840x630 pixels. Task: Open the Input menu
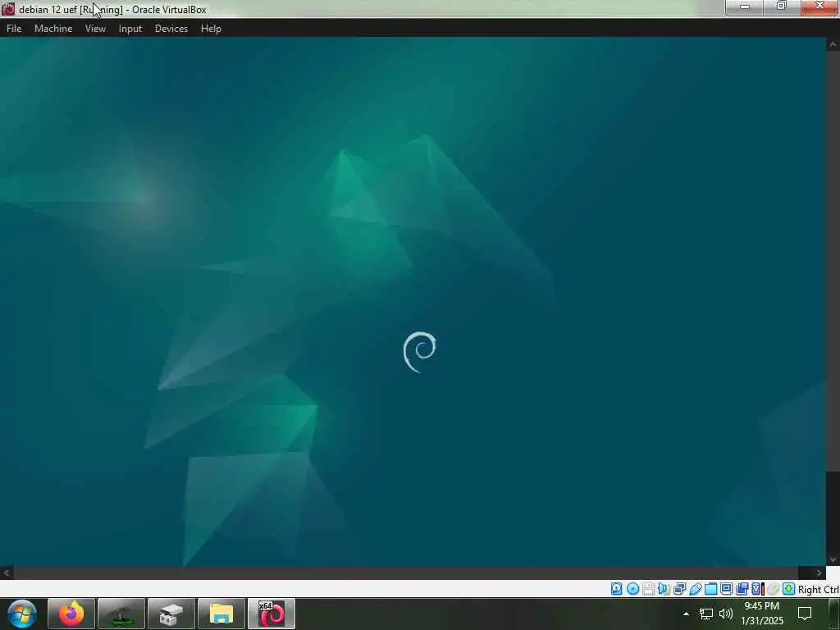(x=130, y=29)
